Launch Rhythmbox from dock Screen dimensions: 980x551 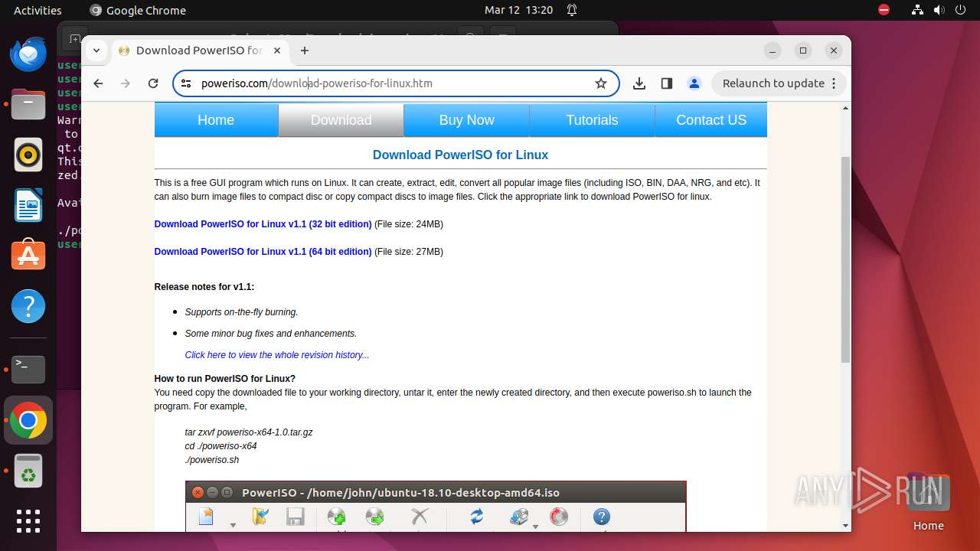coord(28,155)
